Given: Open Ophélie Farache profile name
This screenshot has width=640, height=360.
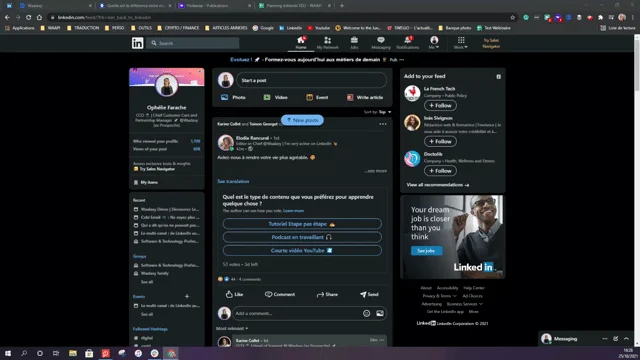Looking at the screenshot, I should (167, 107).
